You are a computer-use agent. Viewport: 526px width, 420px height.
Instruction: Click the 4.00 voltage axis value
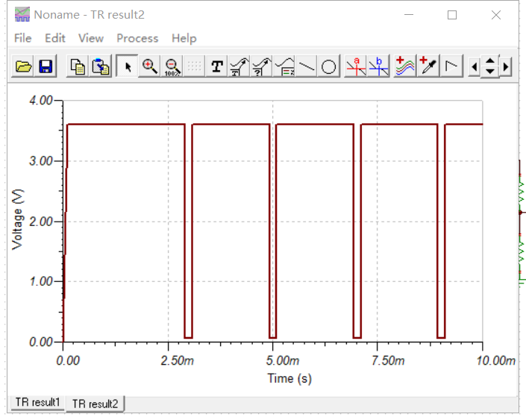click(41, 100)
